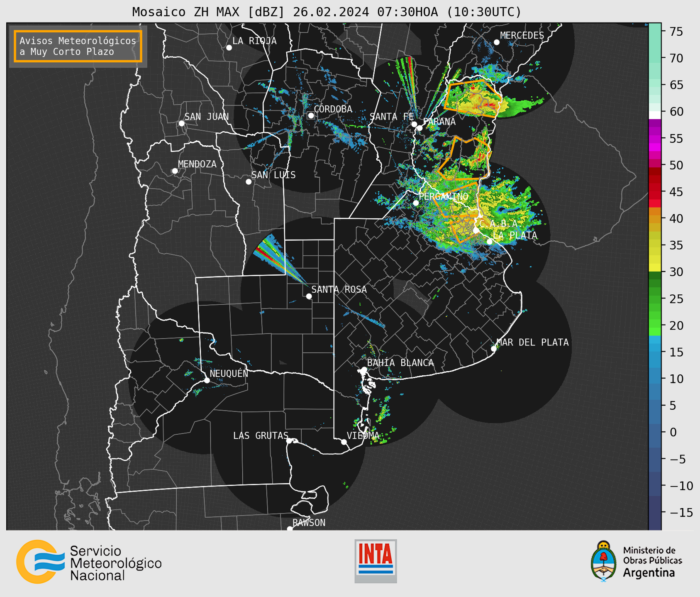Select the MERCEDES city label
The width and height of the screenshot is (700, 597).
click(522, 36)
